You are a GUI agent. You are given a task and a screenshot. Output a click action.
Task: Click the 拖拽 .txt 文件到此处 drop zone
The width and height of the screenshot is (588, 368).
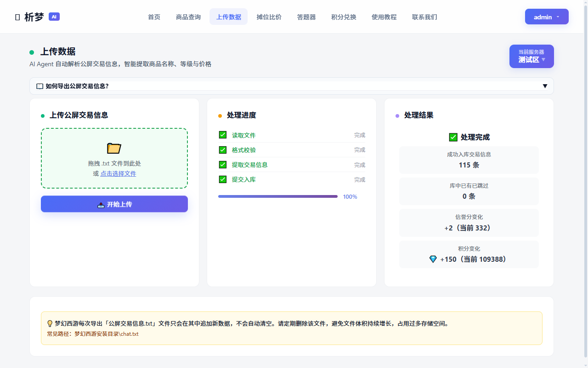click(x=114, y=158)
